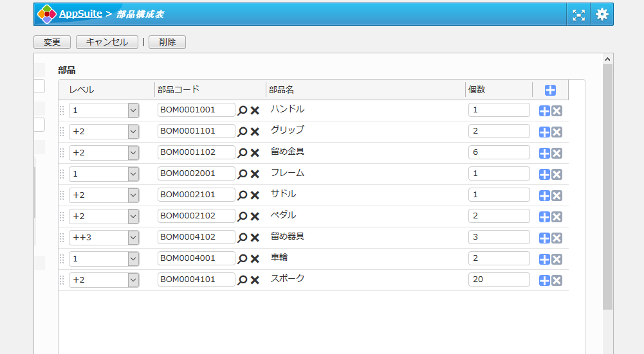Delete the スポーク row
Viewport: 644px width, 354px height.
pos(557,280)
